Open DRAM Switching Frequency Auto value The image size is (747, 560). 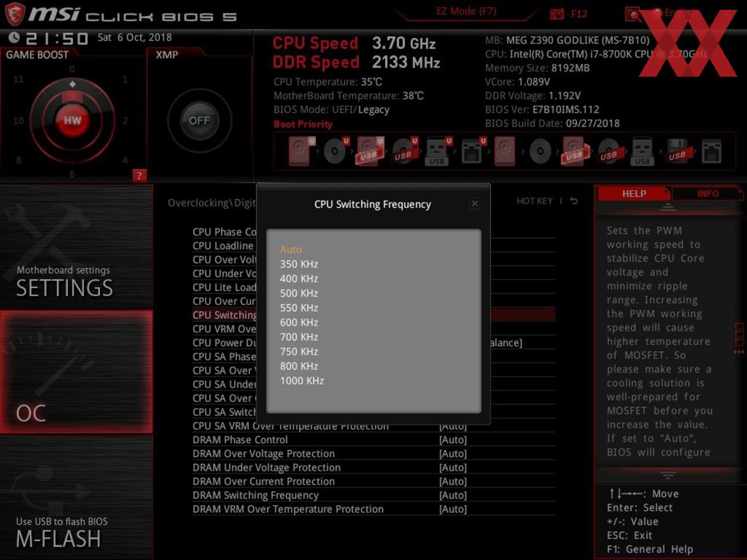pos(453,495)
